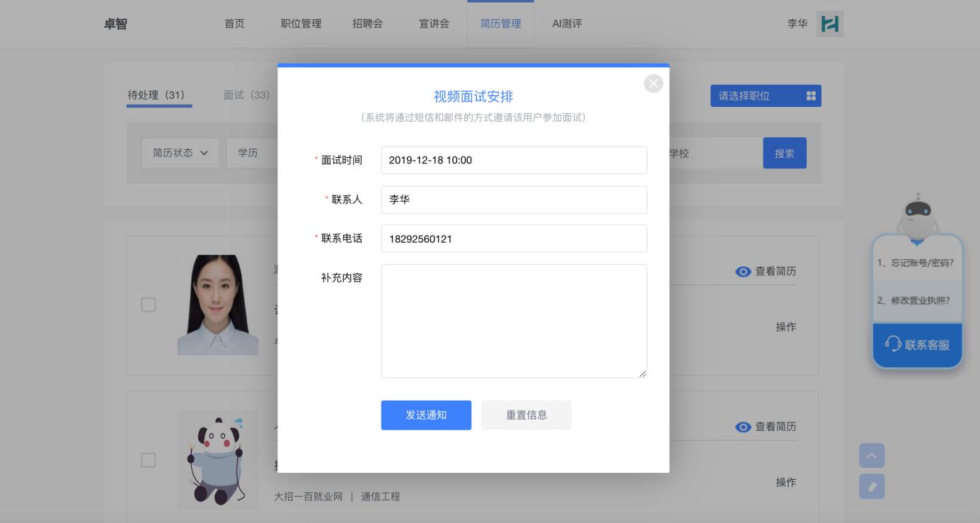The height and width of the screenshot is (523, 980).
Task: Check the first candidate's checkbox
Action: [149, 305]
